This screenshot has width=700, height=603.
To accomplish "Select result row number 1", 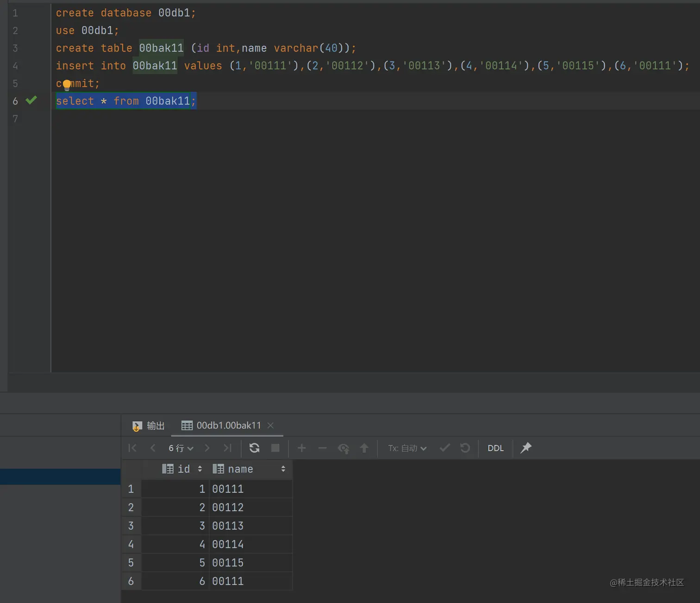I will pos(131,489).
